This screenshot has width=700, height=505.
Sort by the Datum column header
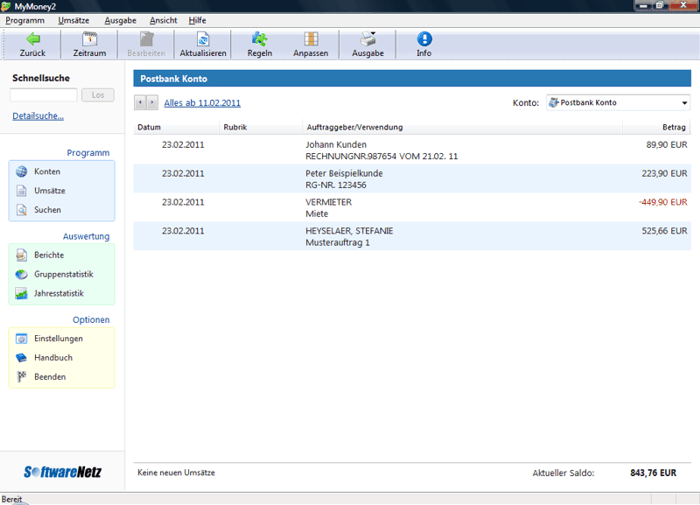click(x=176, y=127)
